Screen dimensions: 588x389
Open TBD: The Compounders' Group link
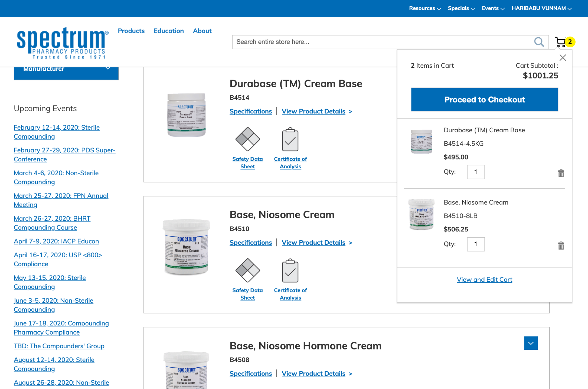pos(59,346)
